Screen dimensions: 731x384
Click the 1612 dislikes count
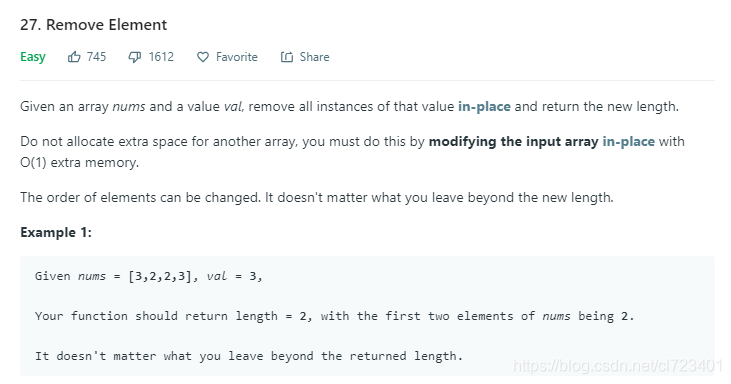(x=161, y=57)
